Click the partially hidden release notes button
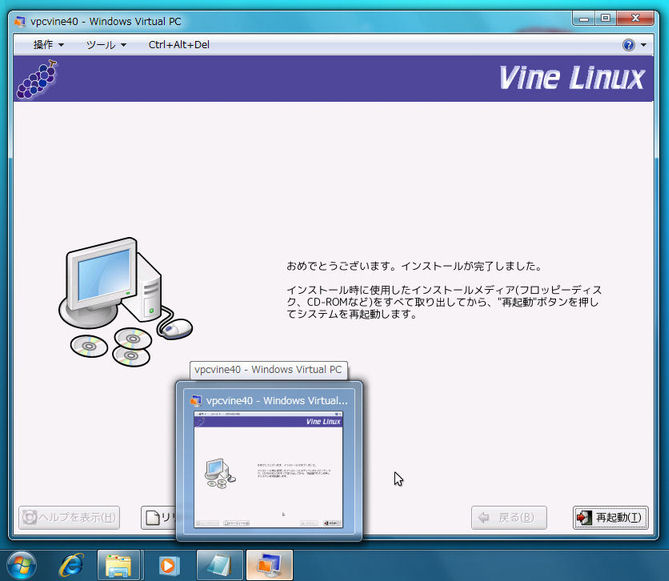The height and width of the screenshot is (581, 669). [x=159, y=517]
